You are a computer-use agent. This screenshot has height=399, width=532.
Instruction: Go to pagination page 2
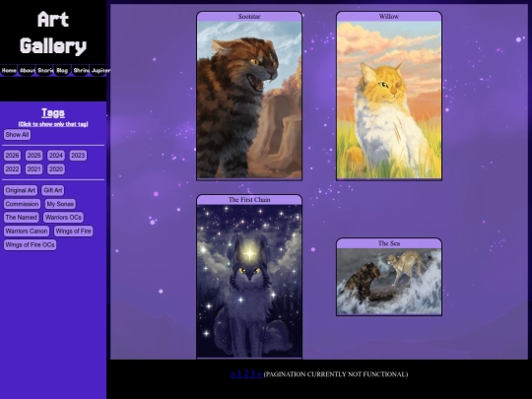click(x=246, y=374)
